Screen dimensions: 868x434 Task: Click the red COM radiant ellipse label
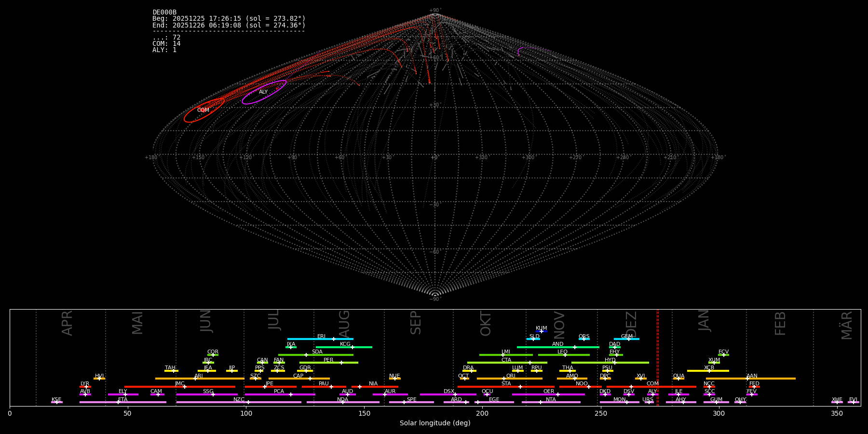203,110
